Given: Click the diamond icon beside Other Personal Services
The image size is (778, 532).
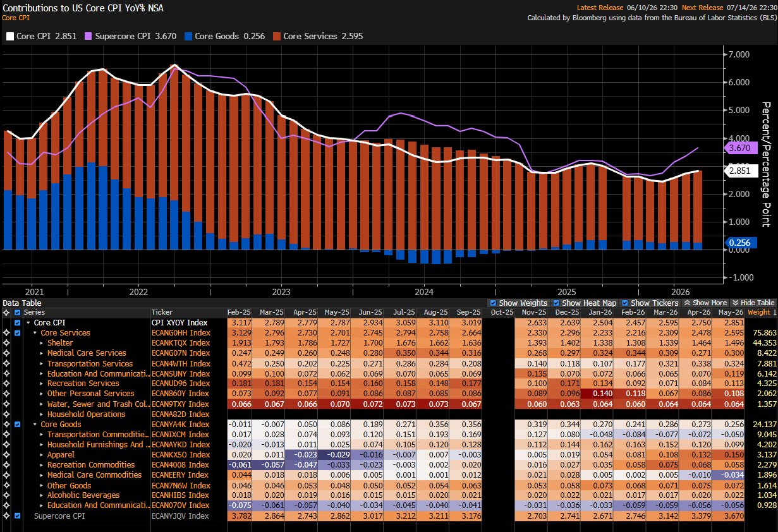Looking at the screenshot, I should point(7,394).
